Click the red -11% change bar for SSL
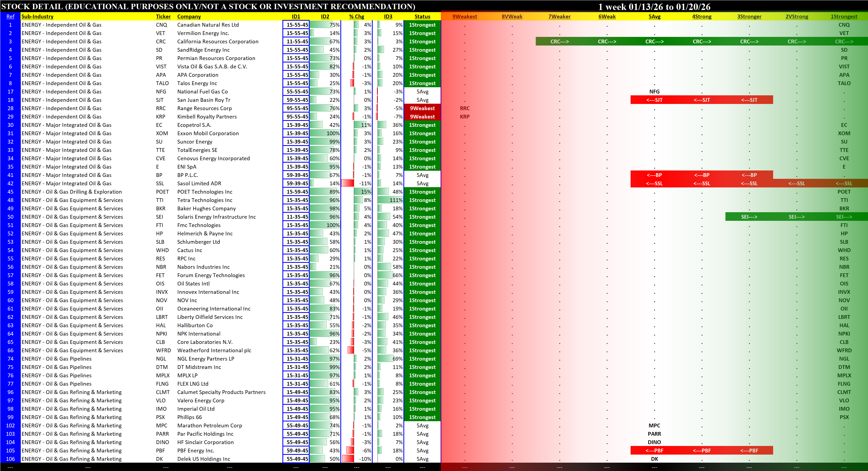Viewport: 868px width, 471px height. [x=347, y=183]
